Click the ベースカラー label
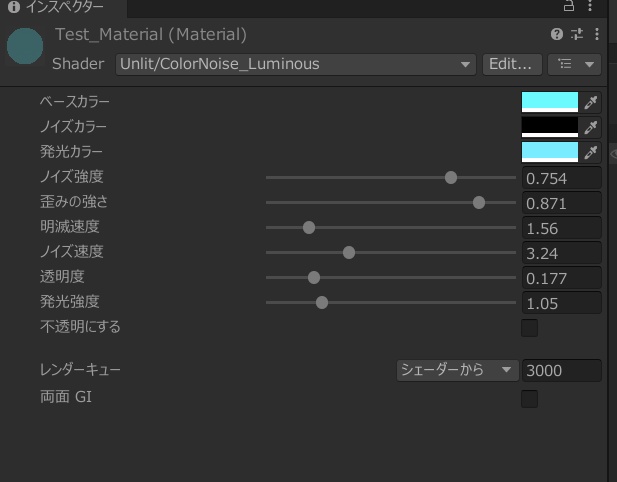617x482 pixels. click(75, 102)
